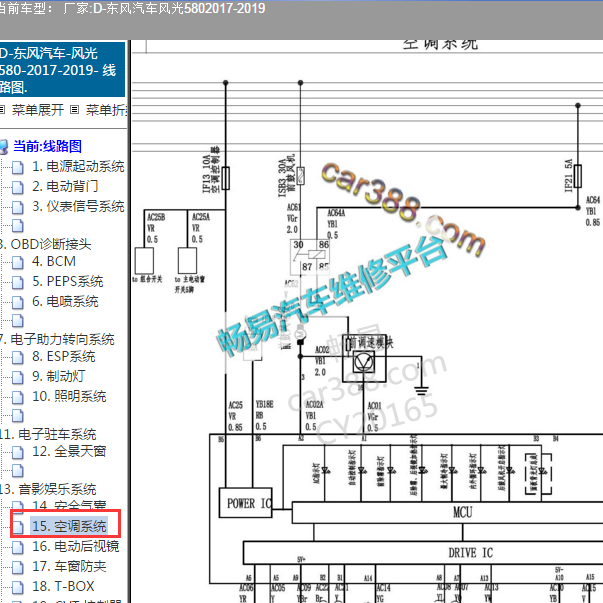Click the blue 东风汽车-风光580 title banner
Screen dimensions: 603x603
click(62, 69)
